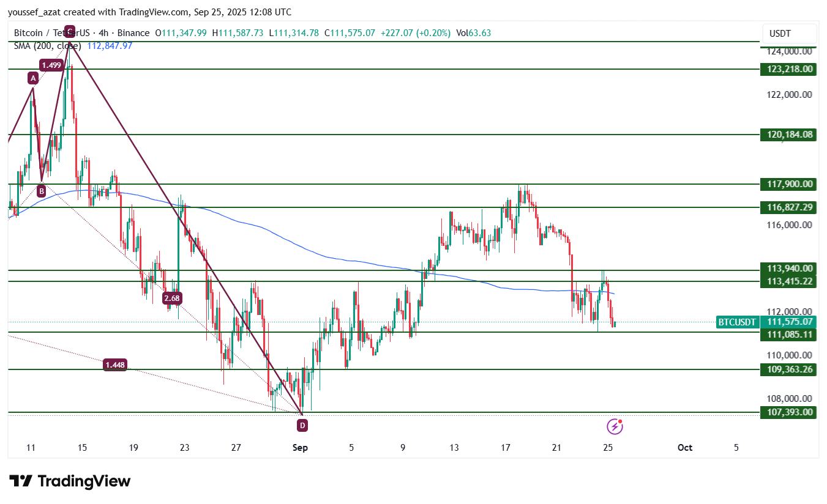
Task: Click the 107,393.00 price level label
Action: [x=788, y=412]
